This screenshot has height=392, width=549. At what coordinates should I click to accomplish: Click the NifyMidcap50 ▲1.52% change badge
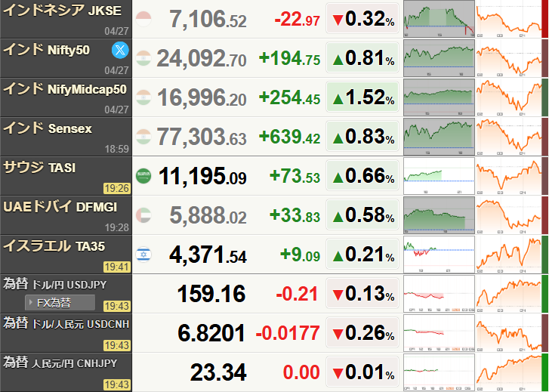tap(362, 97)
